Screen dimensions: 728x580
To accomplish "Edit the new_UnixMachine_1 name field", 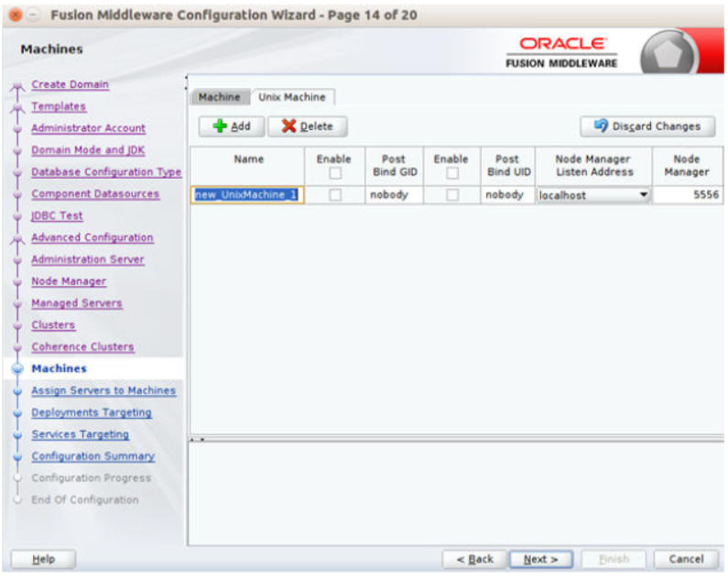I will pyautogui.click(x=247, y=195).
